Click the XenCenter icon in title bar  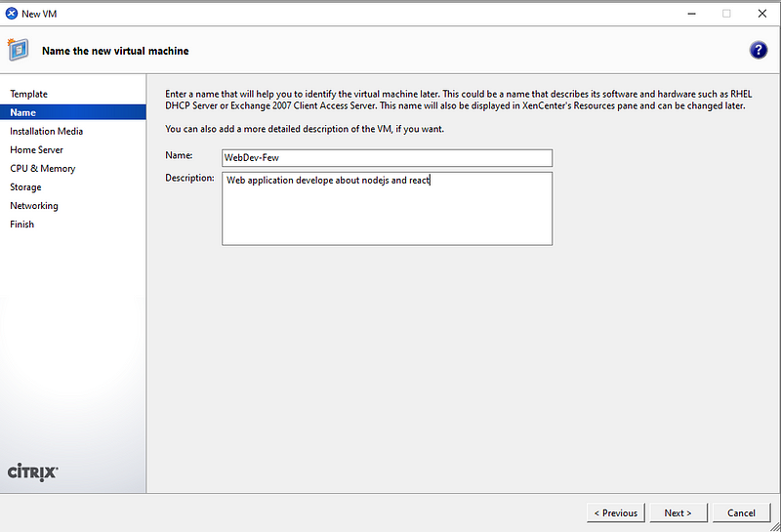pyautogui.click(x=11, y=14)
